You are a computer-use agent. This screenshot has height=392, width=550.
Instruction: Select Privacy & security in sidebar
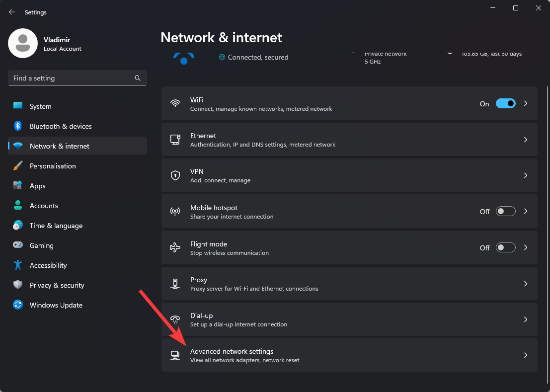point(57,285)
